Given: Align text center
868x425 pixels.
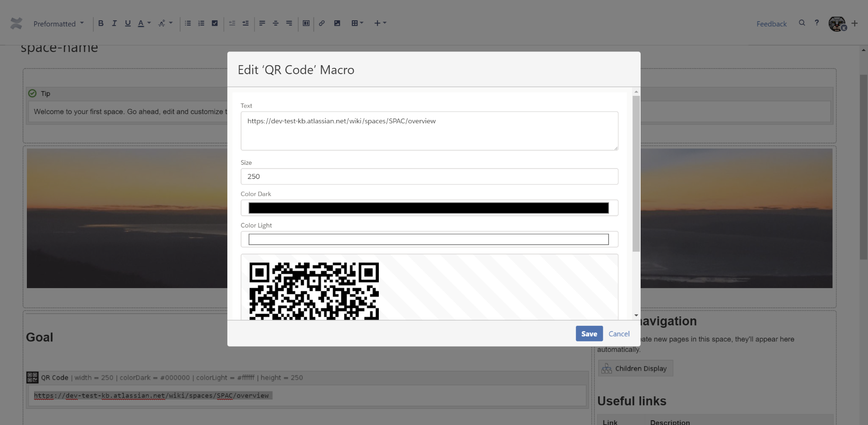Looking at the screenshot, I should pos(275,23).
